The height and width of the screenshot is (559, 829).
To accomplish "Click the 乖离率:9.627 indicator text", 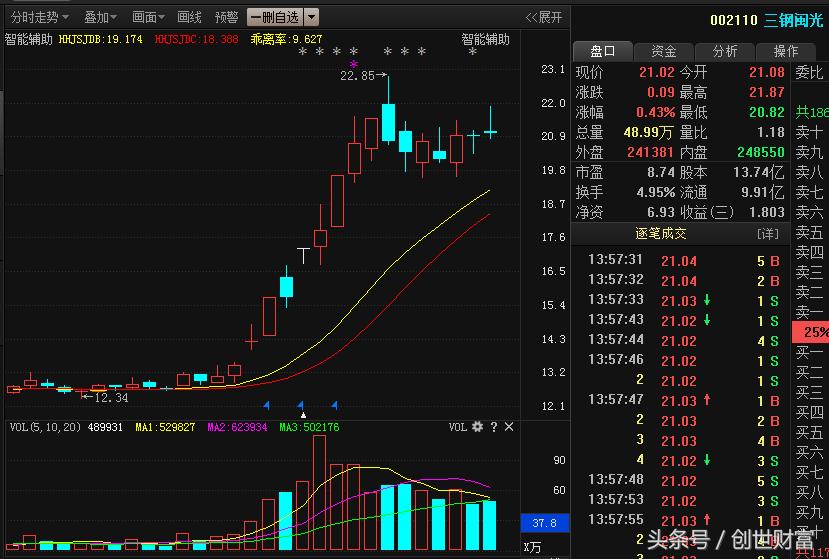I will click(x=287, y=39).
